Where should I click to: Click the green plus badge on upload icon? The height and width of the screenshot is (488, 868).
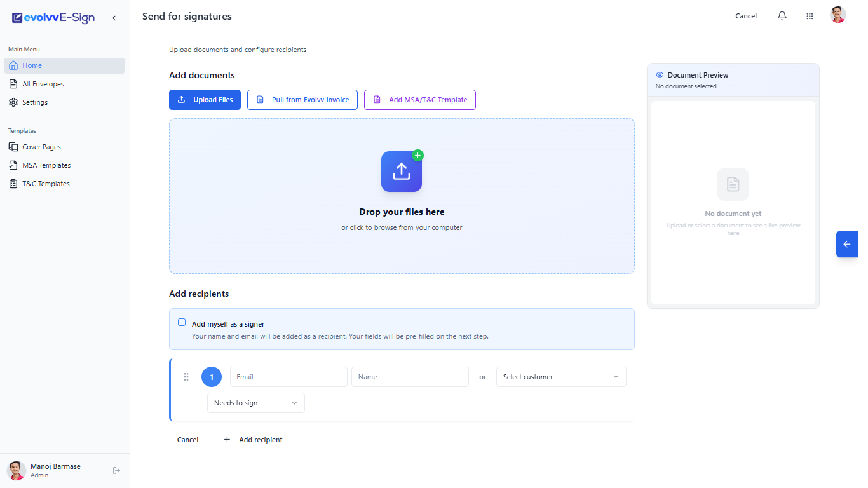point(417,155)
